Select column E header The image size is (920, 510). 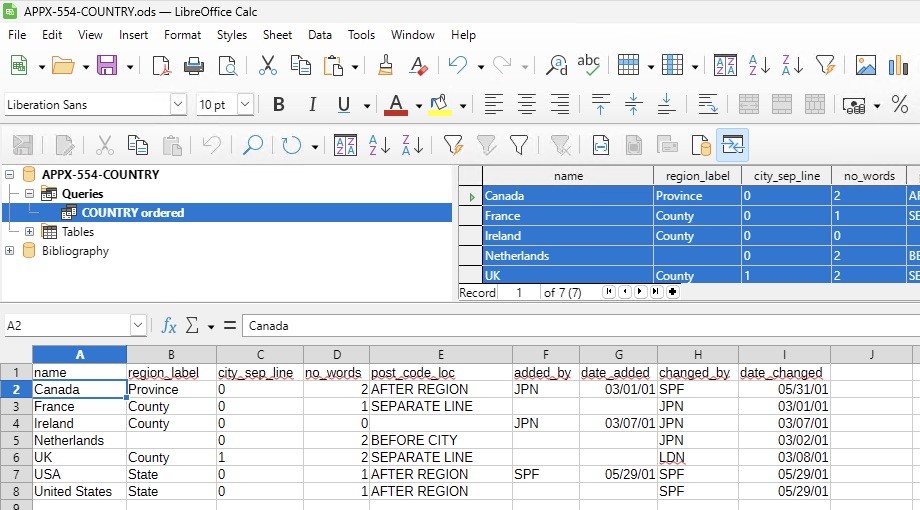[x=441, y=354]
